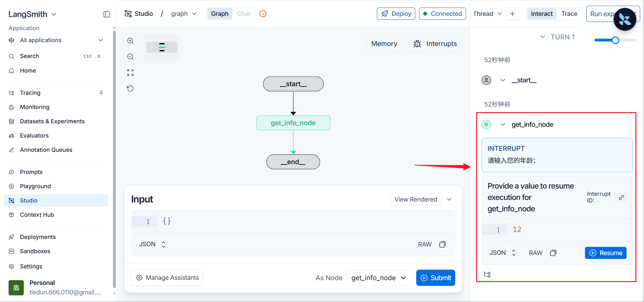This screenshot has width=644, height=302.
Task: Collapse the __start__ step
Action: [503, 80]
